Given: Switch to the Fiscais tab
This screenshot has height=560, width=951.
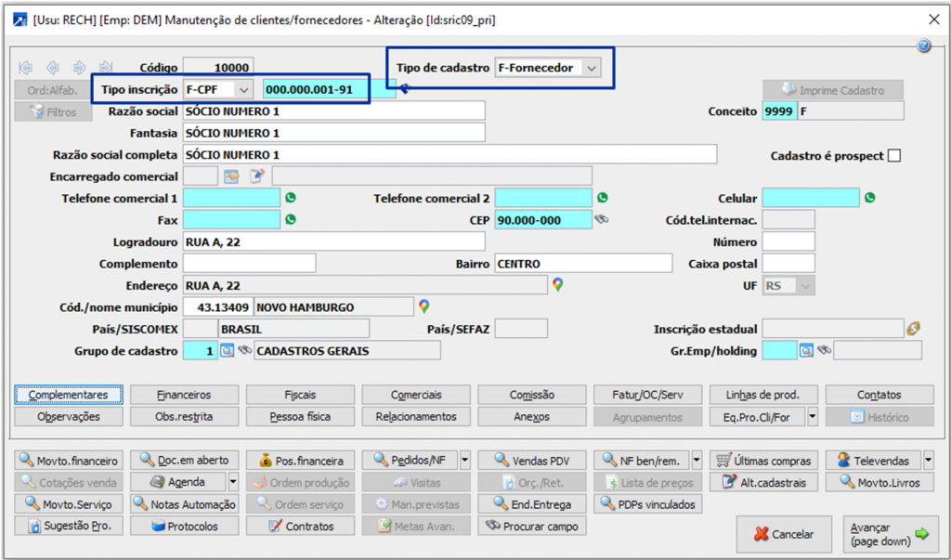Looking at the screenshot, I should pos(300,395).
